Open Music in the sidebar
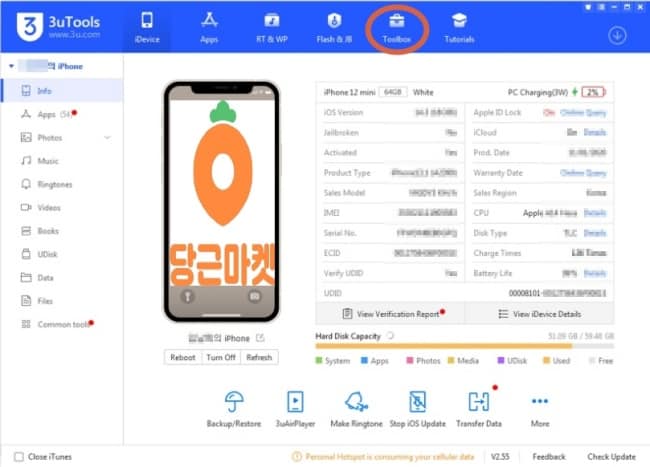This screenshot has width=650, height=467. pos(62,161)
